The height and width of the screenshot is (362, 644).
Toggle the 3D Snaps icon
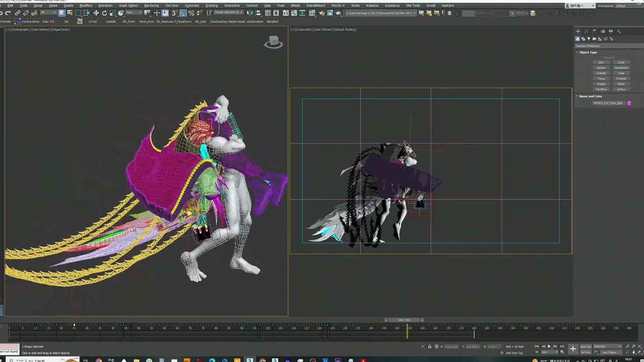(174, 13)
